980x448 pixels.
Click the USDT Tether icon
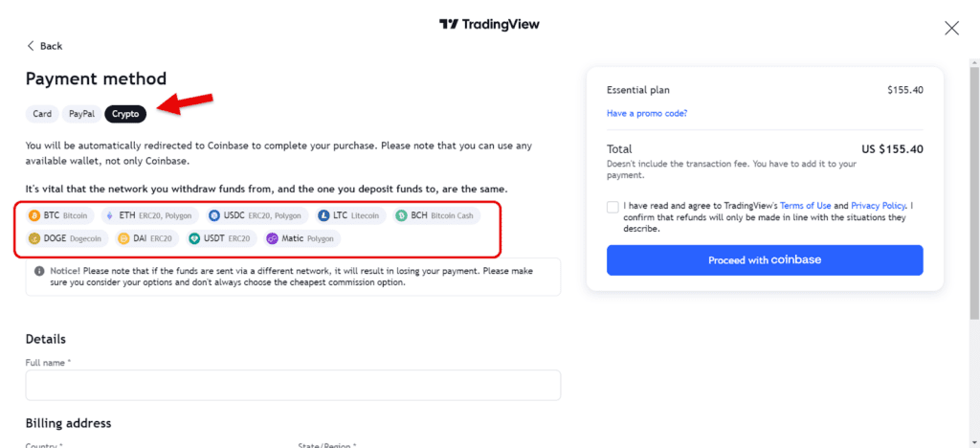(x=194, y=238)
